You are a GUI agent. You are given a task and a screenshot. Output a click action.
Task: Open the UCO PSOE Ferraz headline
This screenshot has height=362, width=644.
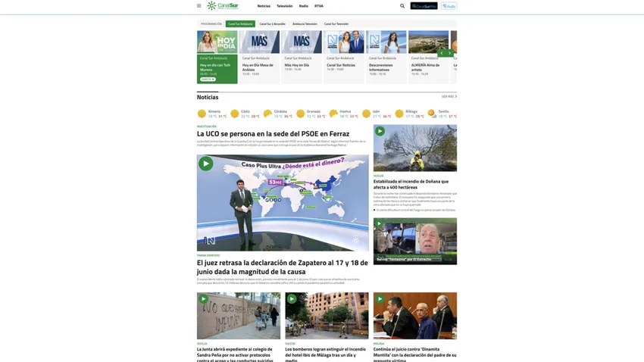(273, 134)
